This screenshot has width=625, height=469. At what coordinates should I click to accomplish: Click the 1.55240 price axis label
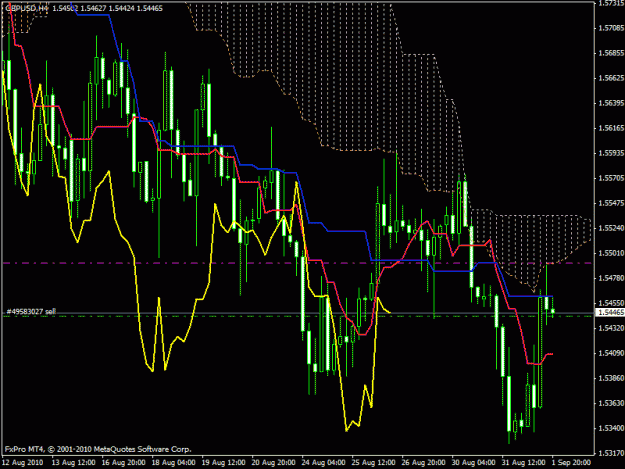click(x=611, y=228)
